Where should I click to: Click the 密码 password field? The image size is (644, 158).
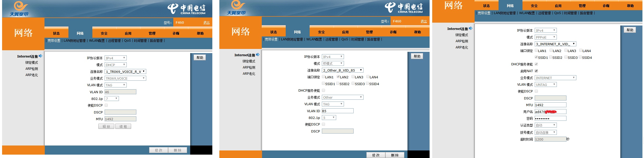550,118
